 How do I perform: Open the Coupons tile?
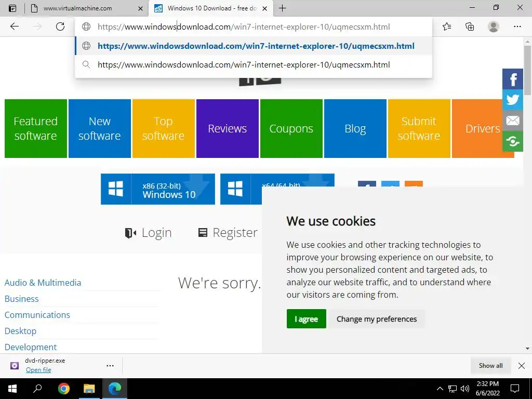click(x=291, y=129)
